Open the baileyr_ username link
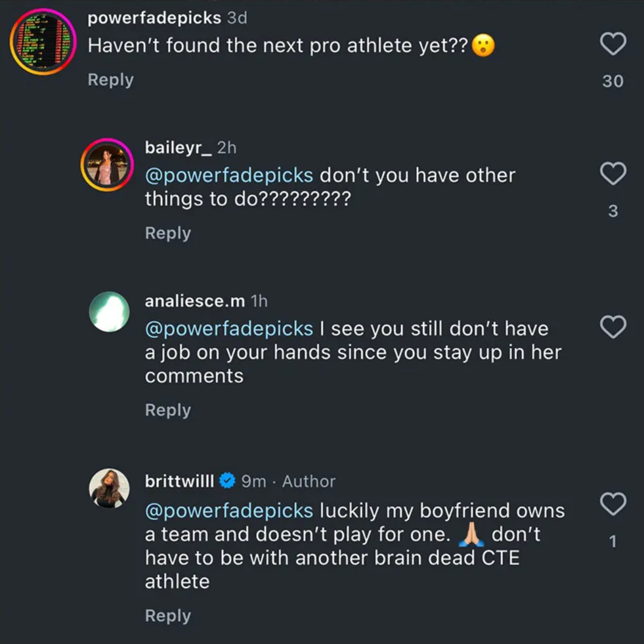 (x=178, y=147)
